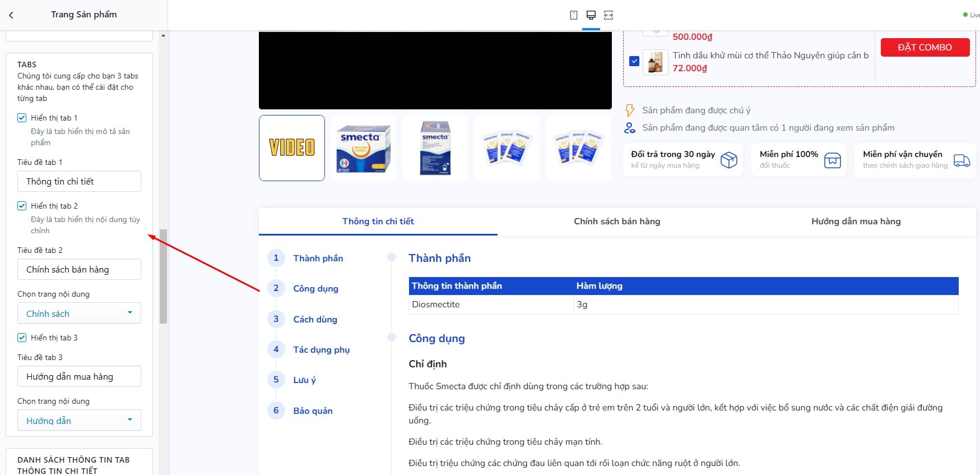Viewport: 980px width, 475px height.
Task: Jump to the Bảo quản section
Action: (x=313, y=411)
